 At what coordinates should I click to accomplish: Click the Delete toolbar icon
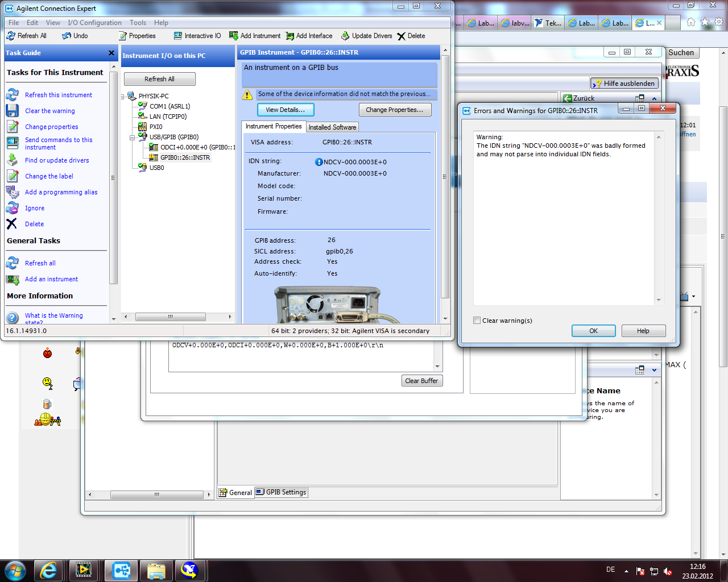(x=402, y=36)
